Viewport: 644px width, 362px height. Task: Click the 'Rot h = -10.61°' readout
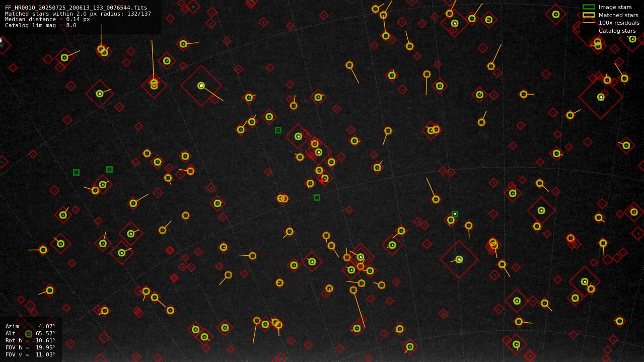[30, 341]
